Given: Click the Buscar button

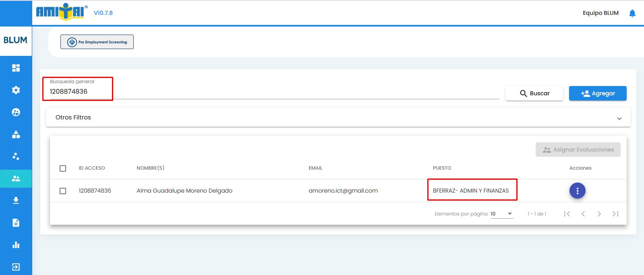Looking at the screenshot, I should (x=534, y=93).
